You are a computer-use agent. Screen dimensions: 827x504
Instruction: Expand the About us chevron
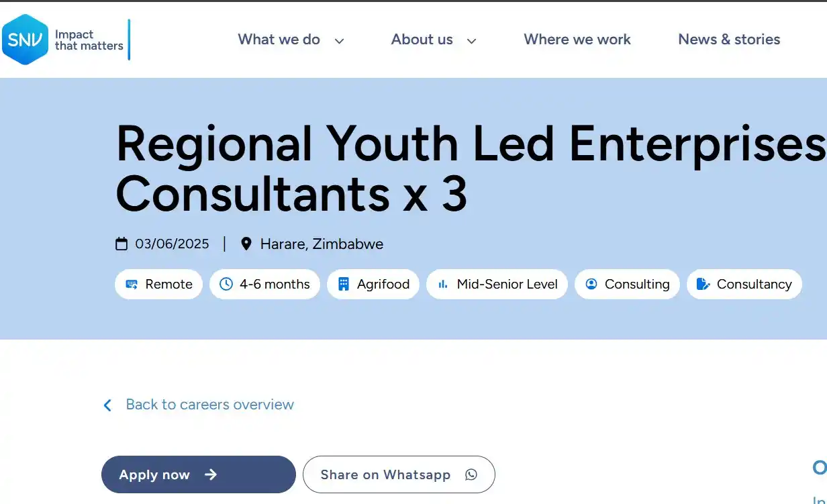pos(471,41)
